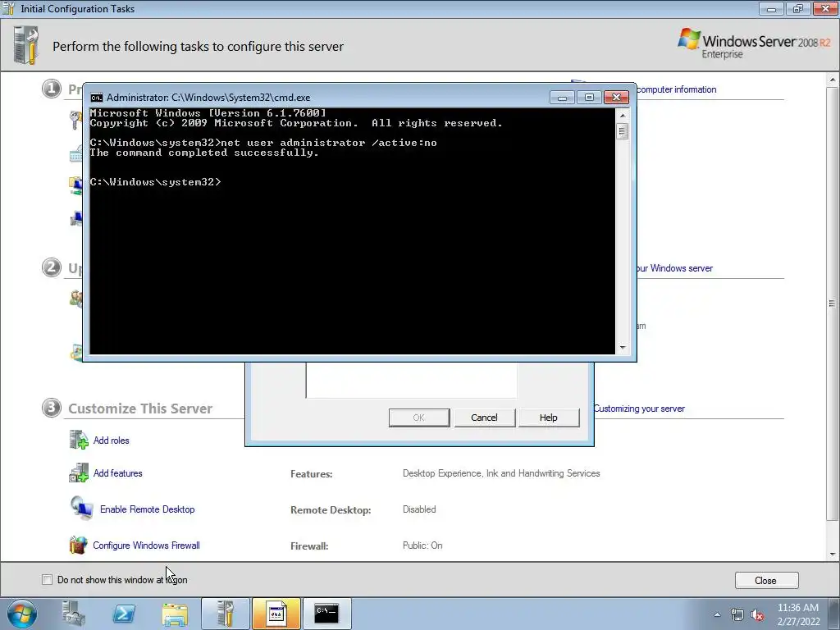Screen dimensions: 840x630
Task: Minimize the cmd.exe window
Action: pyautogui.click(x=562, y=97)
